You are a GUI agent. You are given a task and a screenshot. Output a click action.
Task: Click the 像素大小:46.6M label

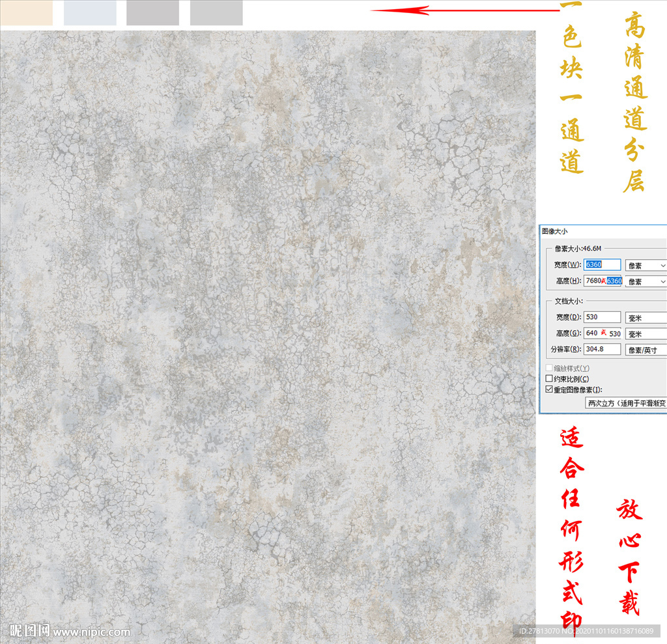point(578,248)
